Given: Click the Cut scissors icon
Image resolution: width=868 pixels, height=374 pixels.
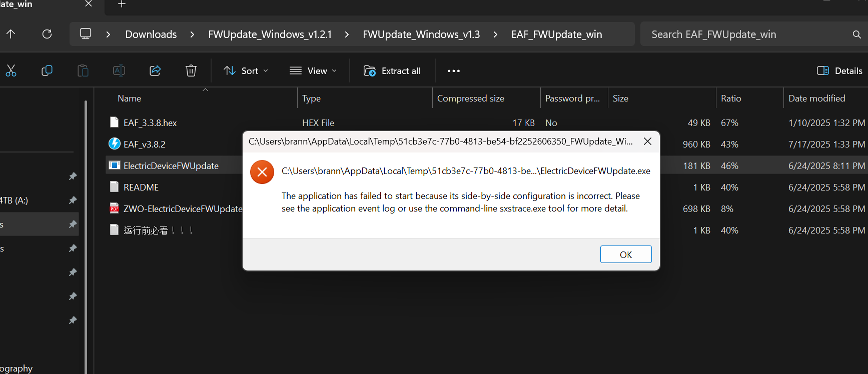Looking at the screenshot, I should [11, 71].
